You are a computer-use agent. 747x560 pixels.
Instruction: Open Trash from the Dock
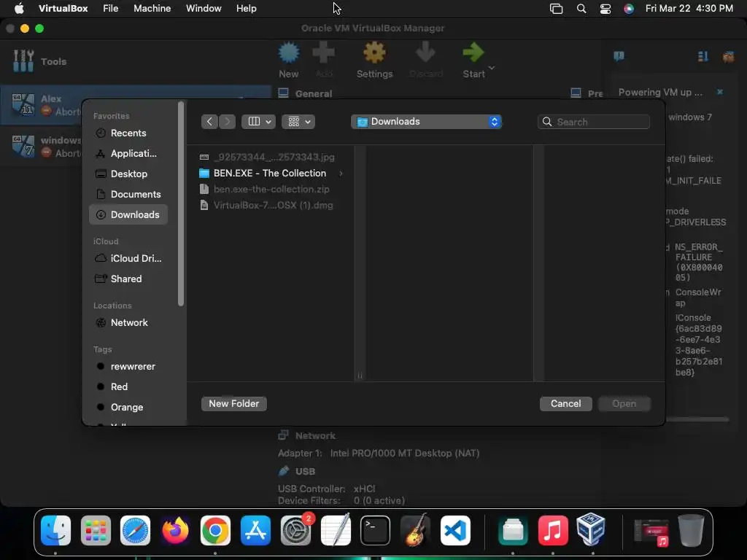tap(692, 530)
